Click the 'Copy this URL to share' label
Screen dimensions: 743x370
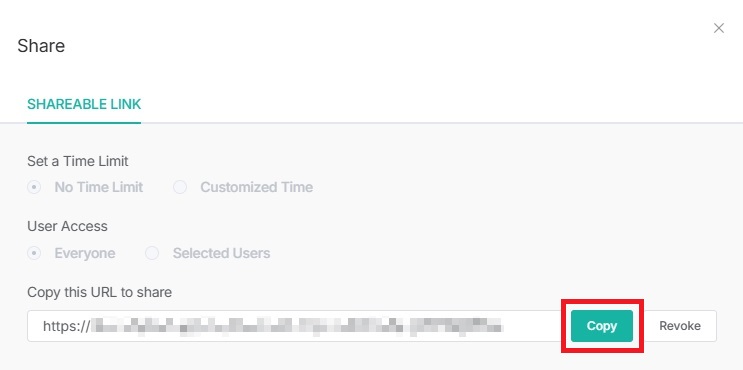[100, 292]
